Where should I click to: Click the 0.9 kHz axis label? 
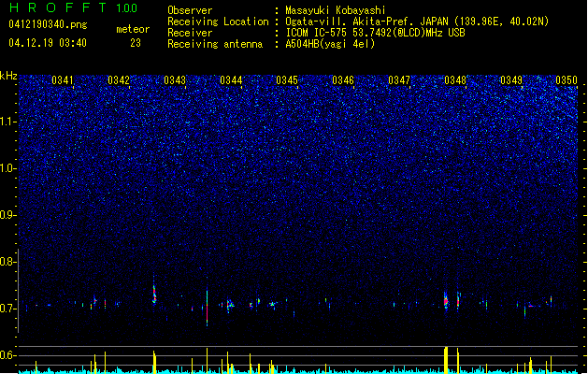click(x=7, y=215)
